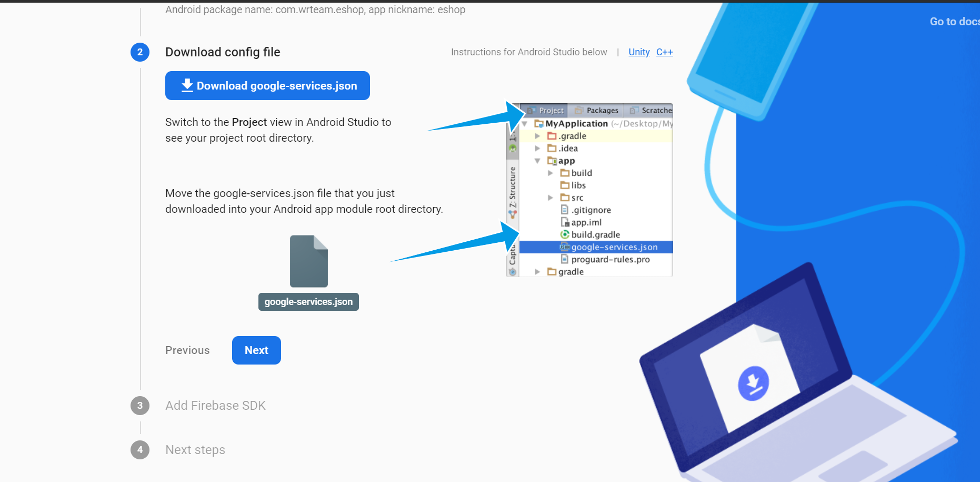Go back with the Previous button
The image size is (980, 482).
point(187,350)
